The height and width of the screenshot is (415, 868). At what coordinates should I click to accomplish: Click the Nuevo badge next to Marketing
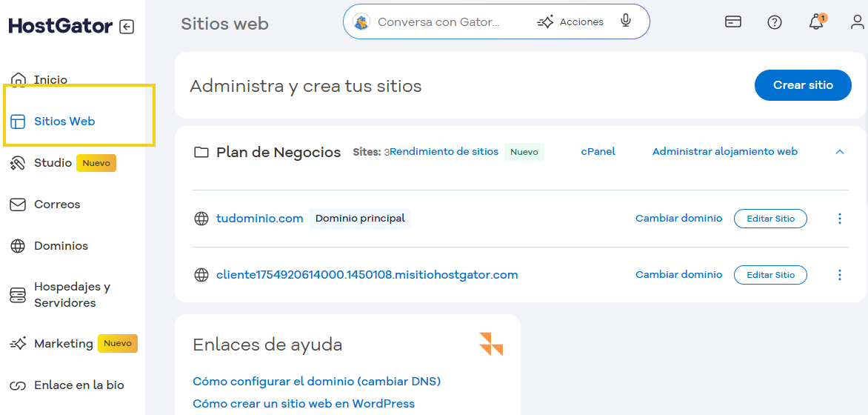(118, 344)
